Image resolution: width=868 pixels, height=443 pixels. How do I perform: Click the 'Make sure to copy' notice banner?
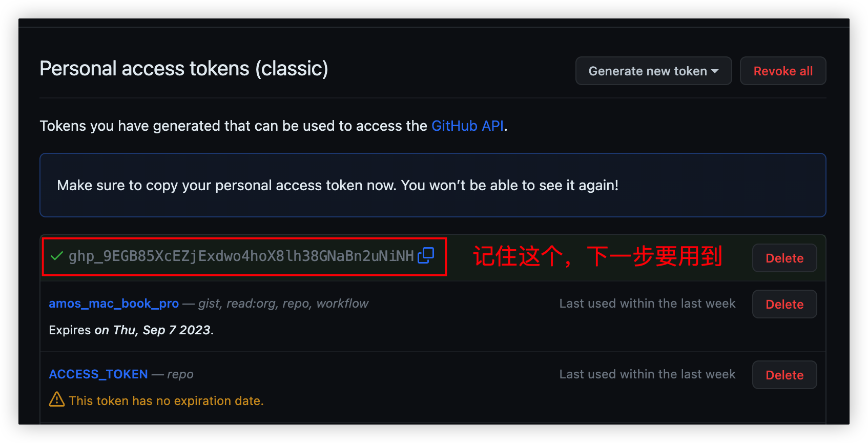point(338,185)
